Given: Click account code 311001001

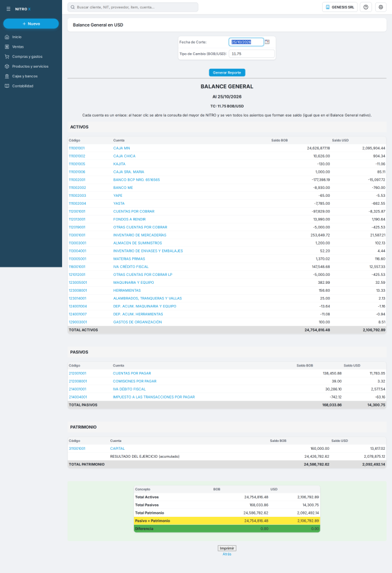Looking at the screenshot, I should click(77, 449).
